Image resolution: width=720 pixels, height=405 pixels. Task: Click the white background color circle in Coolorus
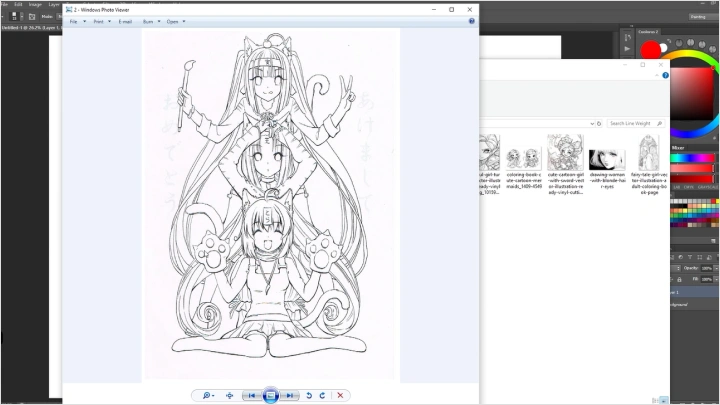coord(664,48)
